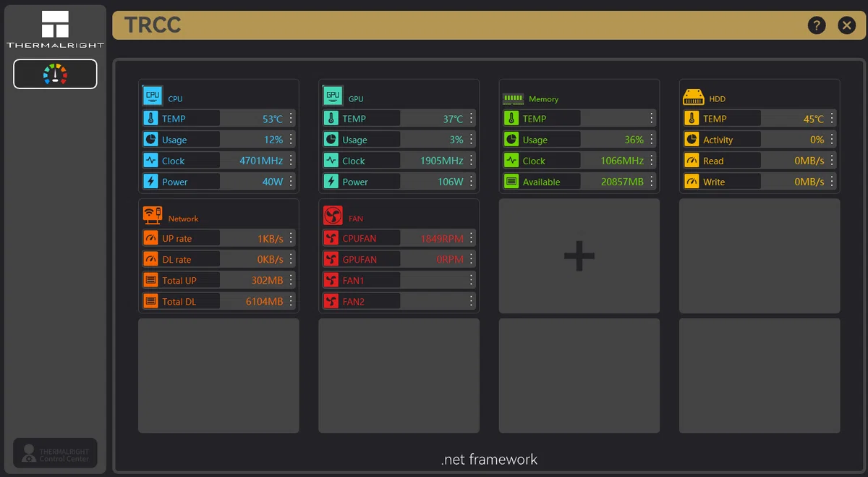Viewport: 868px width, 477px height.
Task: Click CPU Power lightning icon
Action: tap(150, 181)
